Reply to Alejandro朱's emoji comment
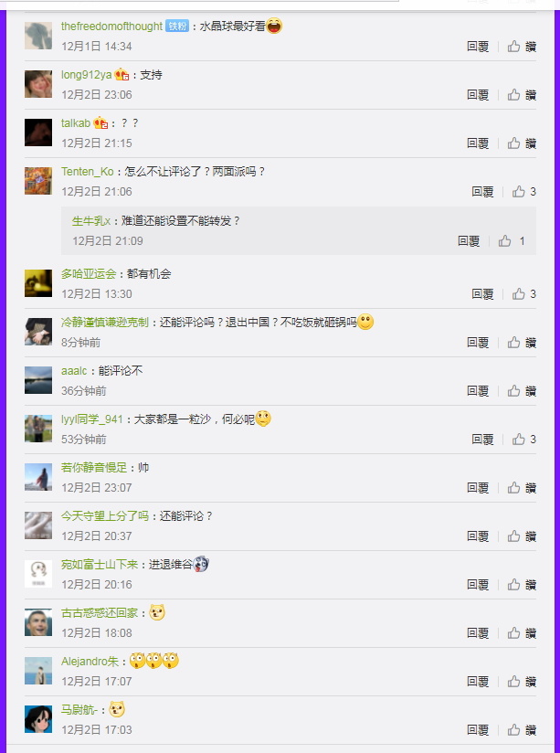Screen dimensions: 560x753 (x=478, y=682)
